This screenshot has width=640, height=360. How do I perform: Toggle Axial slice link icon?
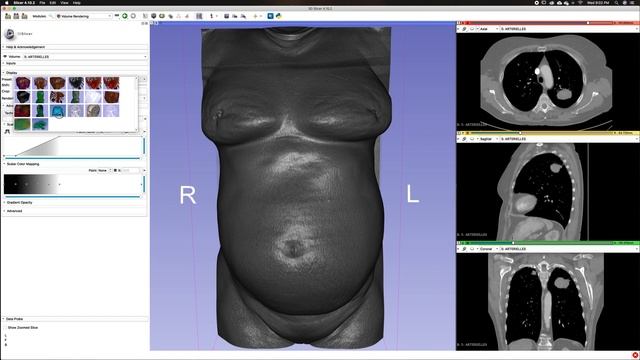[464, 29]
